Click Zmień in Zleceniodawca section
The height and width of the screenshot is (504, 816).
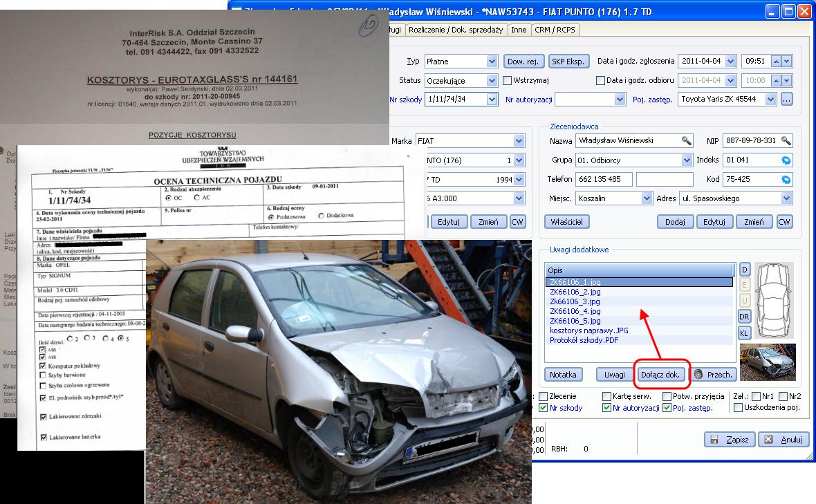point(754,221)
